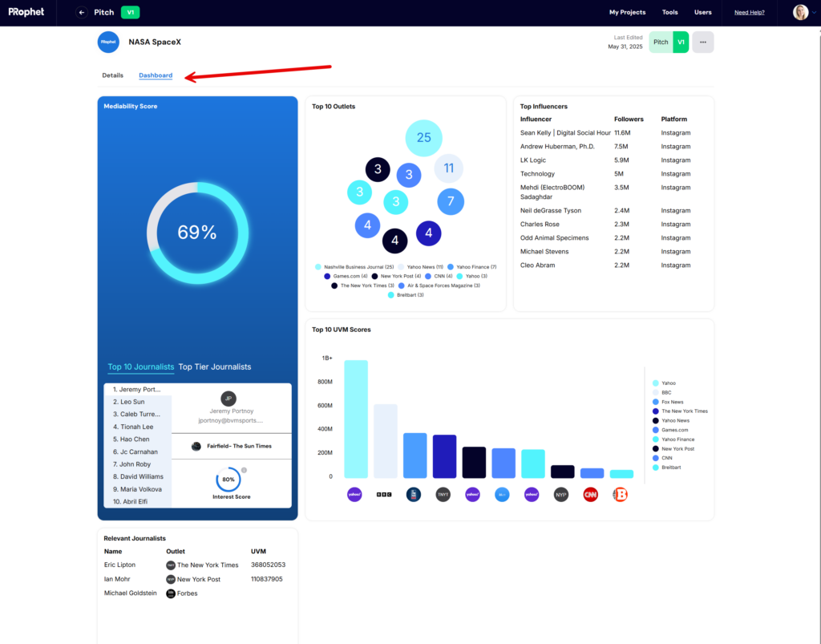The image size is (821, 644).
Task: Open the Users menu
Action: [702, 13]
